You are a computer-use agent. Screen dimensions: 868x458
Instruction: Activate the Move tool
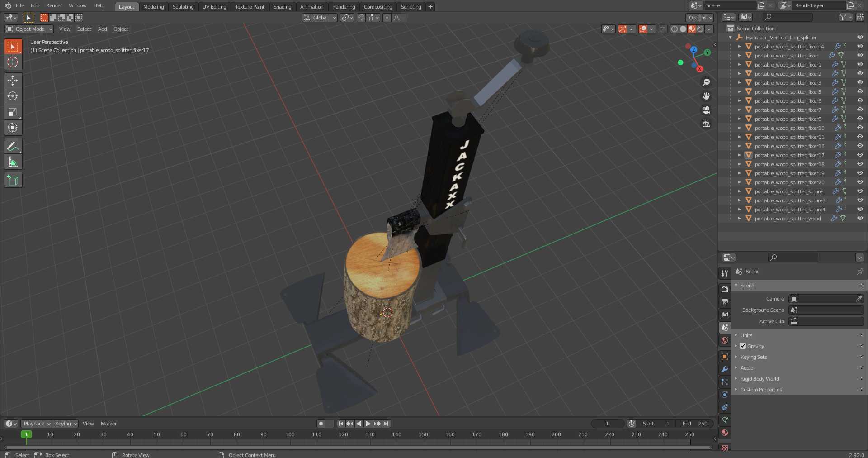click(13, 80)
